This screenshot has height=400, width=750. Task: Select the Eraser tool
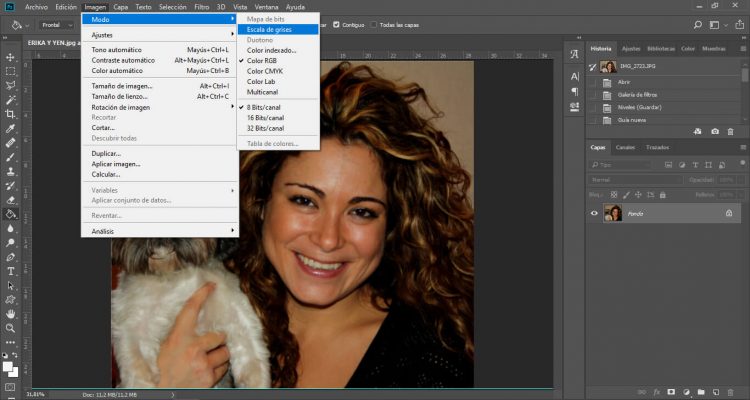10,200
